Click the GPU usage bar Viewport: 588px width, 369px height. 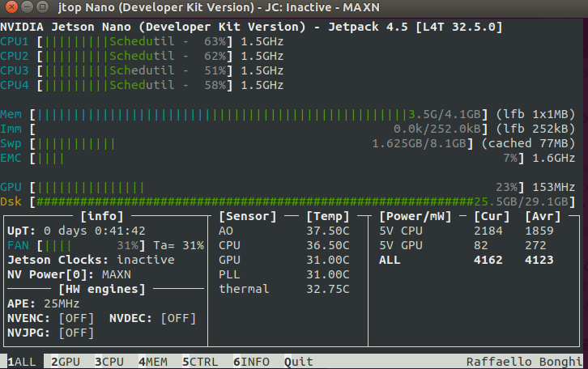(x=277, y=187)
